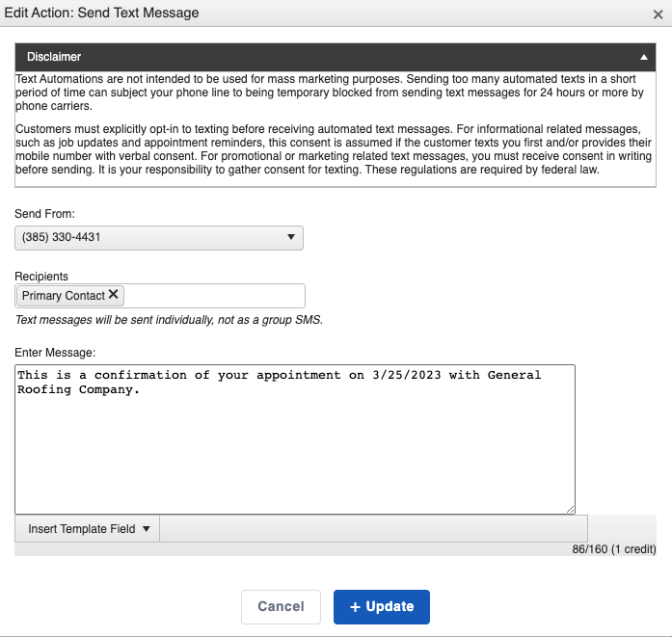Screen dimensions: 672x637
Task: Click the Edit Action dialog title
Action: [101, 13]
